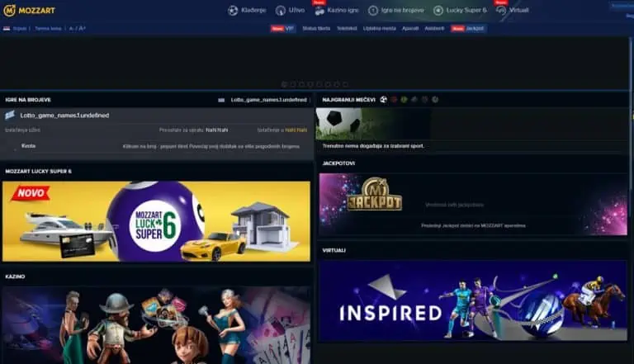Image resolution: width=634 pixels, height=364 pixels.
Task: Click the IGRE NA BROJEVE heading
Action: (28, 100)
